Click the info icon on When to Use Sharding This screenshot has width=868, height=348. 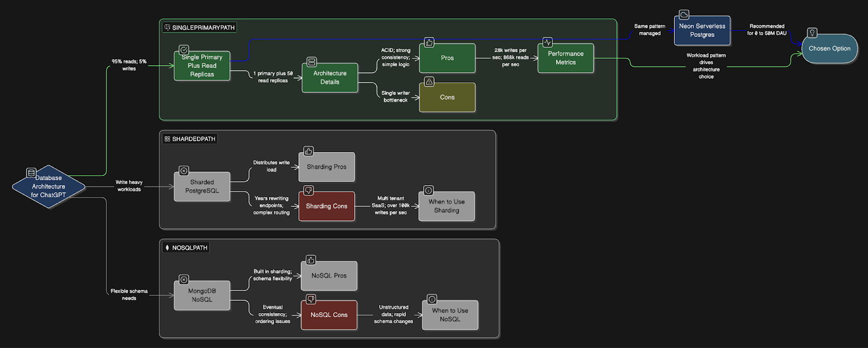(x=429, y=191)
